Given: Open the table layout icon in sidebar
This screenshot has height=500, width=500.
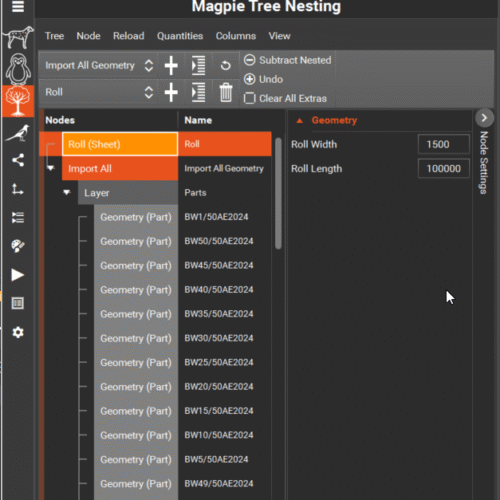Looking at the screenshot, I should pyautogui.click(x=18, y=303).
